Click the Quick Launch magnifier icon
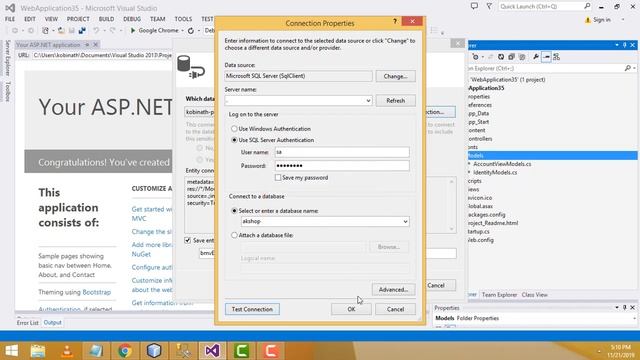 pos(587,6)
